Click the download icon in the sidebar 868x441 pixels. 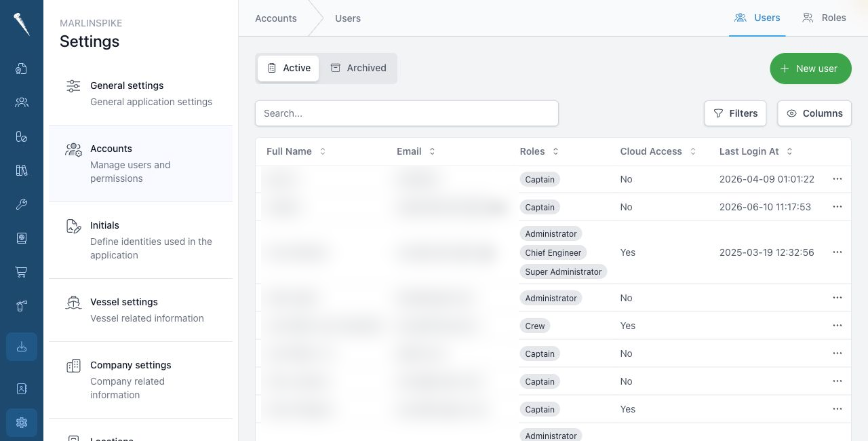(22, 347)
